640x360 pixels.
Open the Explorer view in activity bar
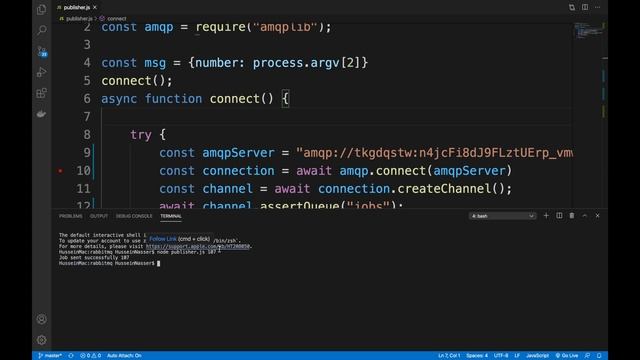pyautogui.click(x=41, y=9)
